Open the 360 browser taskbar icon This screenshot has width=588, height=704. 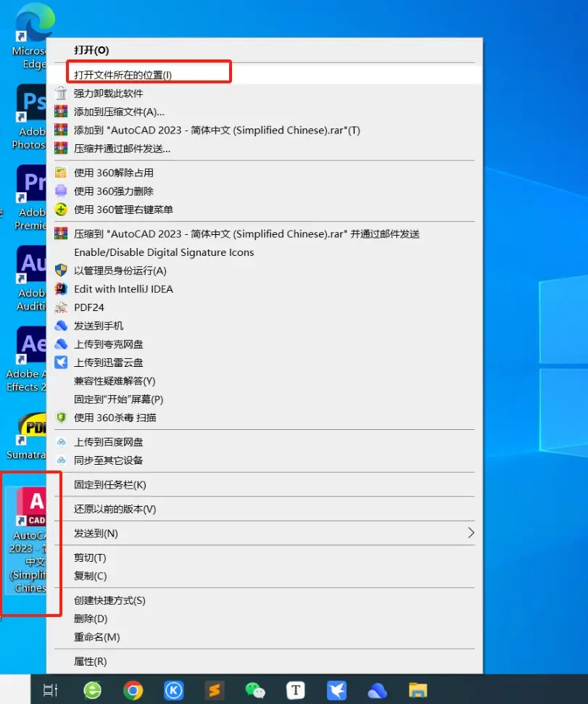tap(93, 690)
